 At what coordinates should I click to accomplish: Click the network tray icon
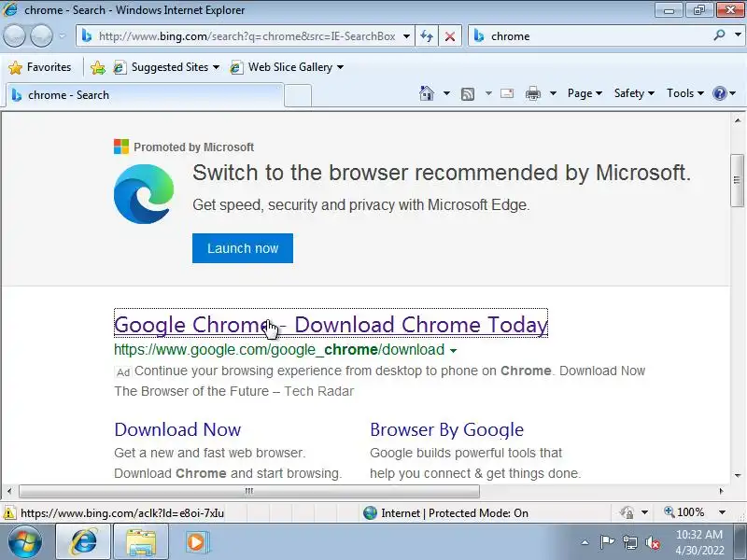(x=629, y=542)
